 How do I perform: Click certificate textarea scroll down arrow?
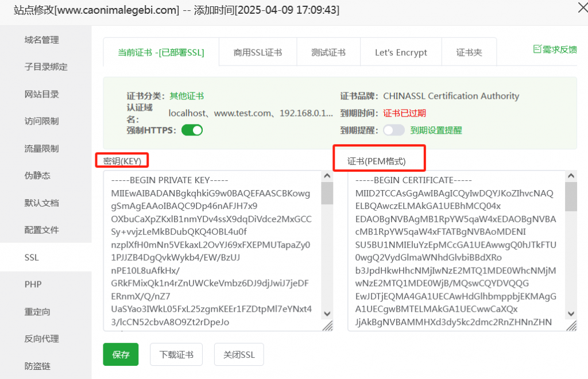click(x=571, y=314)
